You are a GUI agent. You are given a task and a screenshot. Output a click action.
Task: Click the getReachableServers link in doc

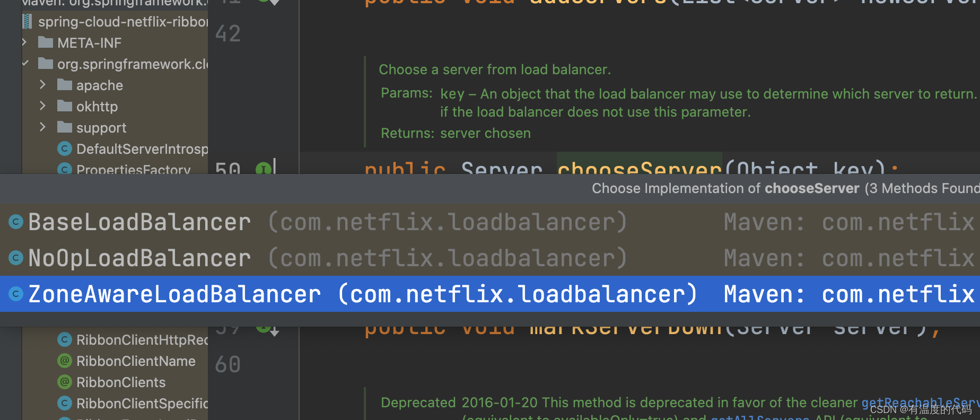point(921,402)
